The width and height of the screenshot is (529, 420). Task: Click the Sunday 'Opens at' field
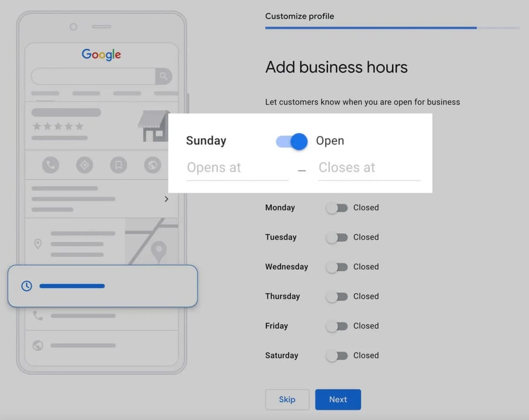pos(237,168)
